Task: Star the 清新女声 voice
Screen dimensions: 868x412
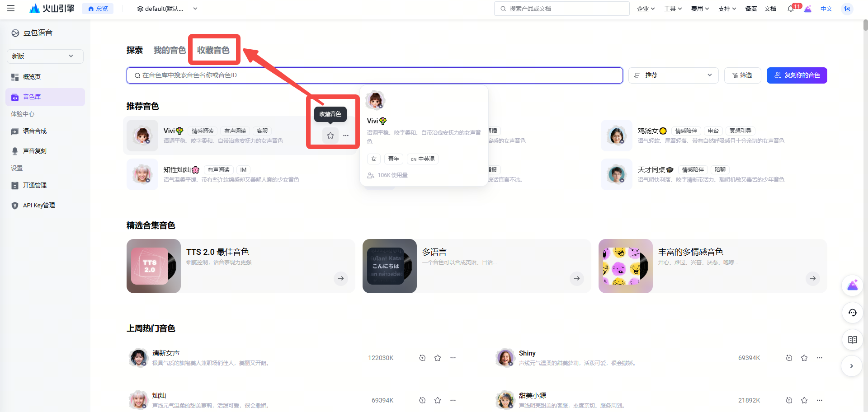Action: [438, 358]
